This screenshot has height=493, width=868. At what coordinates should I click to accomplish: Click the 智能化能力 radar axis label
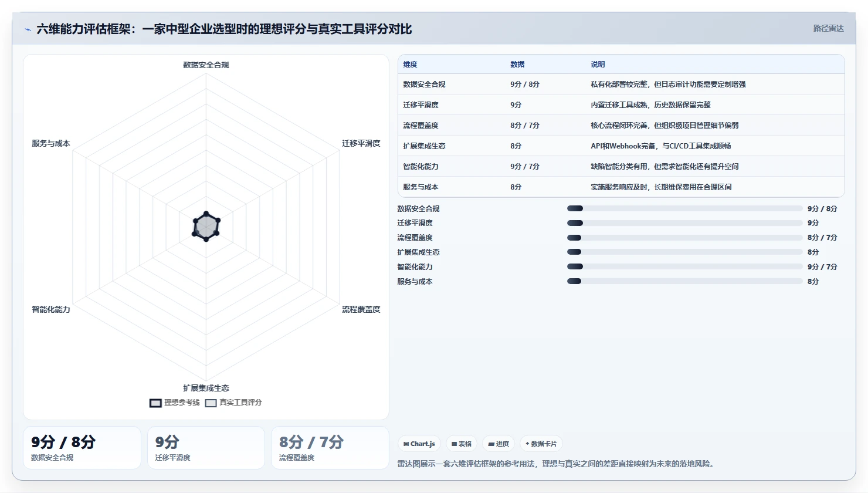point(51,309)
